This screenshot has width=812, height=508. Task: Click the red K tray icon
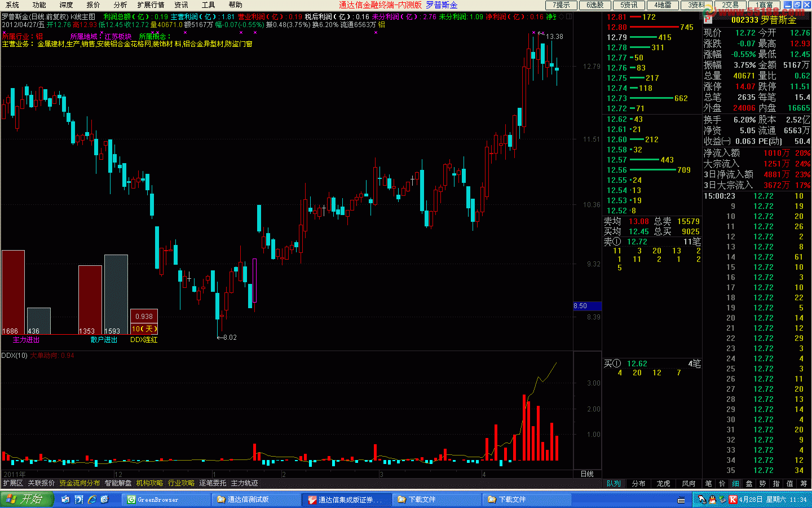pos(732,500)
